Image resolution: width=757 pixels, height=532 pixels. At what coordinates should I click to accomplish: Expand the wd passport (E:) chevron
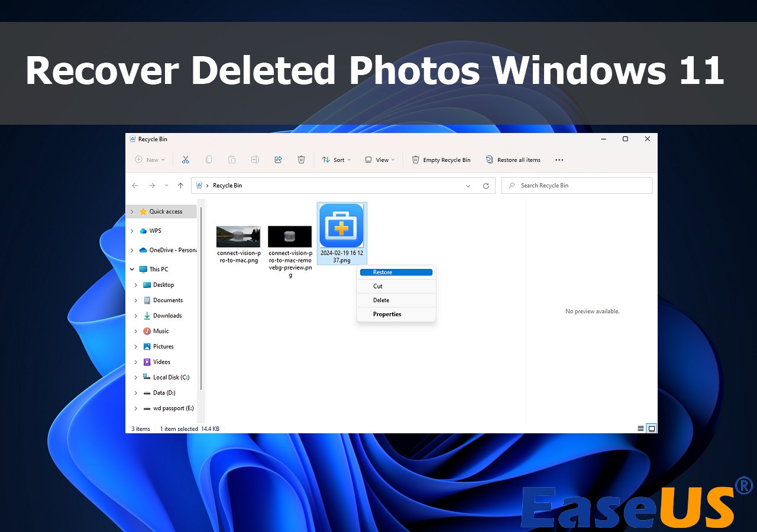(x=136, y=408)
